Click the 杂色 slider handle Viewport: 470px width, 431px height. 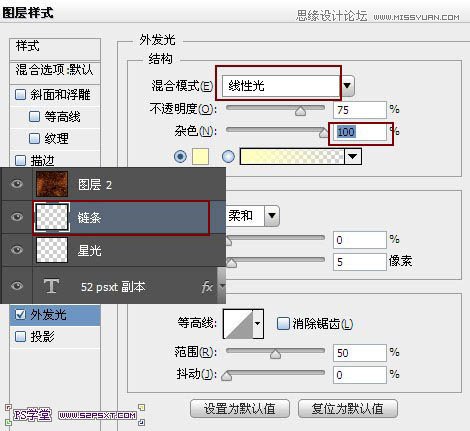point(324,133)
